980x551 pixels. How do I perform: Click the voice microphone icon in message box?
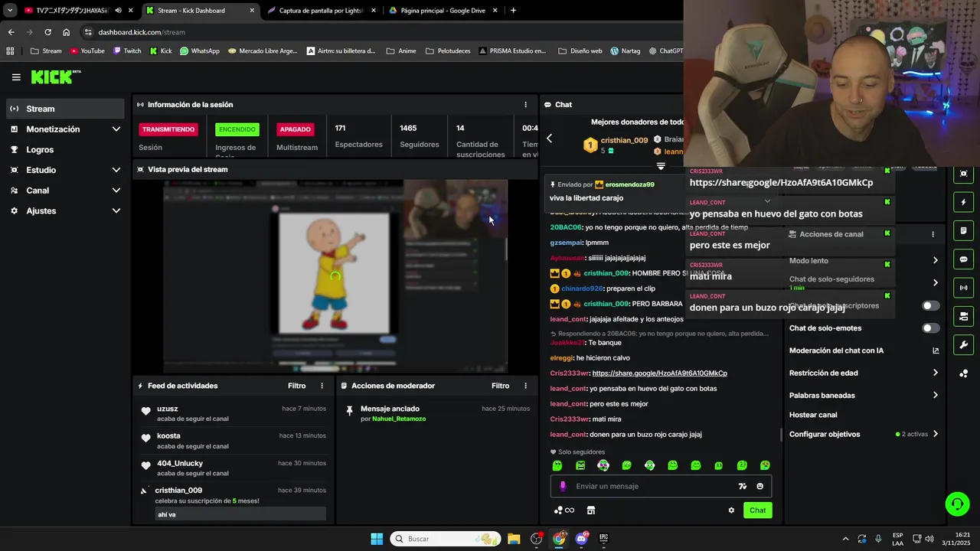pos(563,486)
